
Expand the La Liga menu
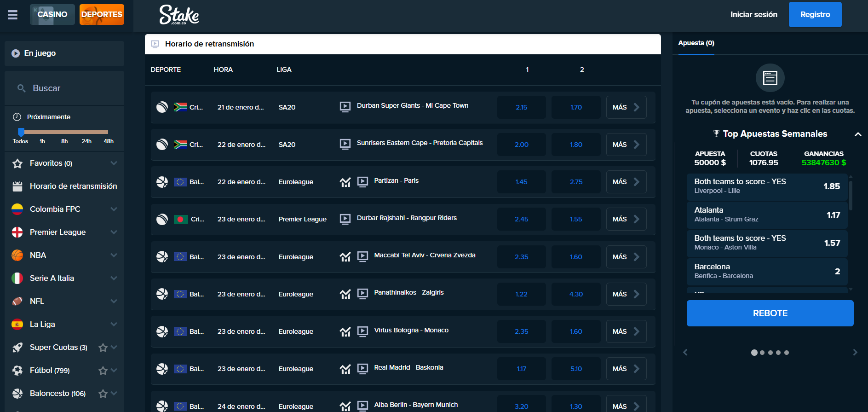point(114,324)
